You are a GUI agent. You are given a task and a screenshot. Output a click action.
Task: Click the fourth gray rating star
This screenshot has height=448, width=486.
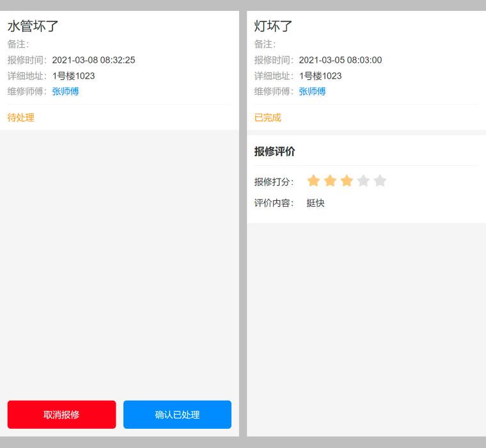click(363, 180)
